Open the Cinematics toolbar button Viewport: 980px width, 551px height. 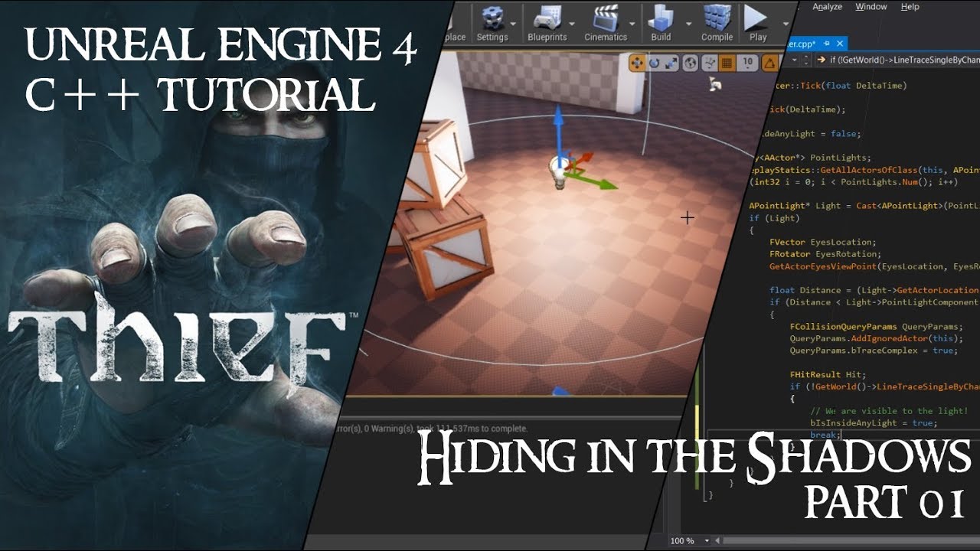coord(606,23)
